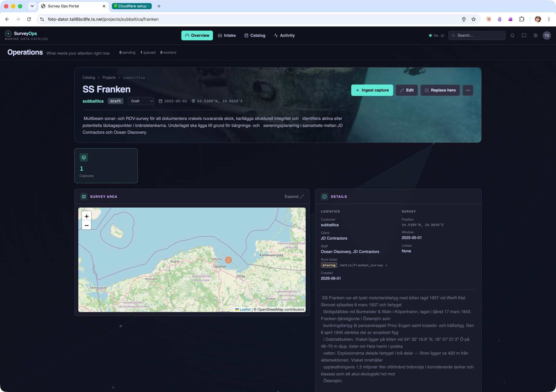The height and width of the screenshot is (392, 556).
Task: Click the 0w q1 status indicator
Action: (437, 36)
